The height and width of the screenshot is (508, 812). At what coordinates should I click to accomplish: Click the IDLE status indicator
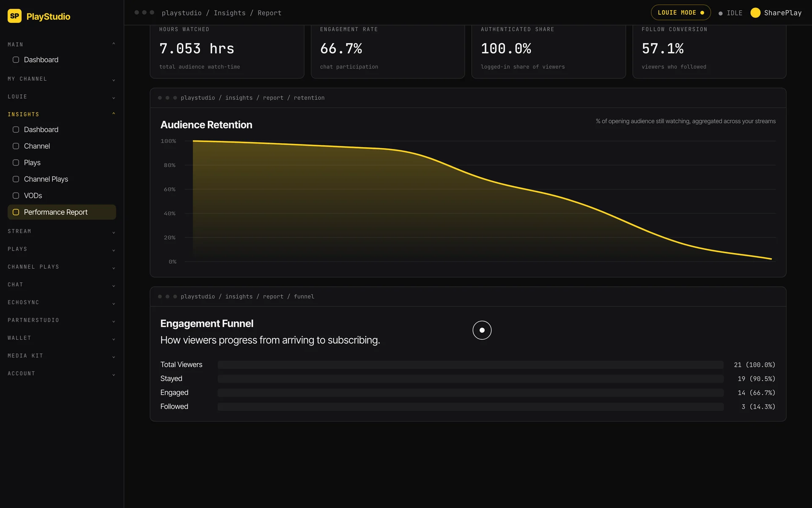(730, 13)
